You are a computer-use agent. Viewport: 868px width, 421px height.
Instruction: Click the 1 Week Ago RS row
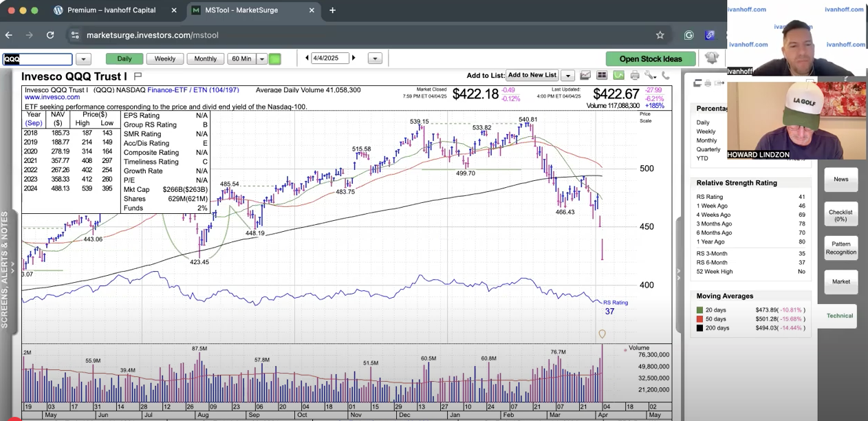tap(750, 206)
